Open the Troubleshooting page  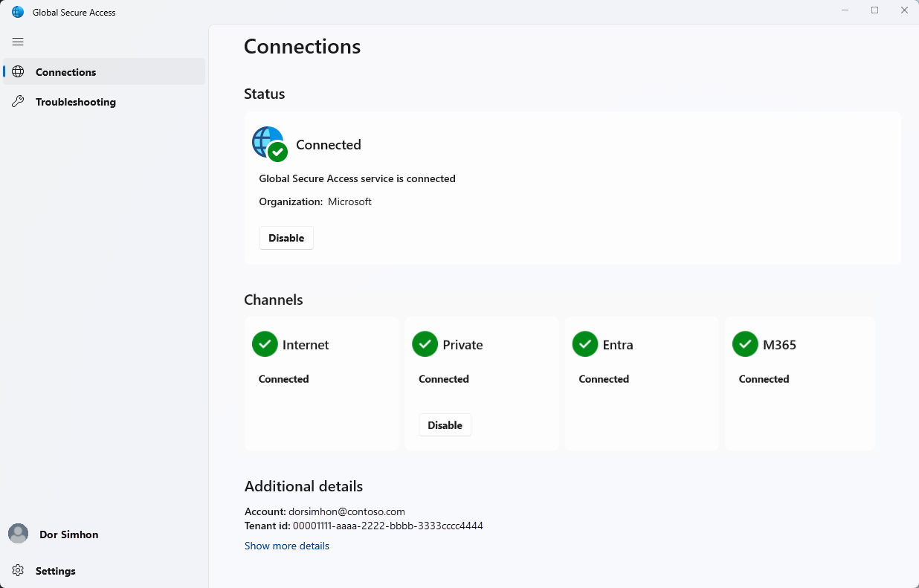click(x=75, y=101)
